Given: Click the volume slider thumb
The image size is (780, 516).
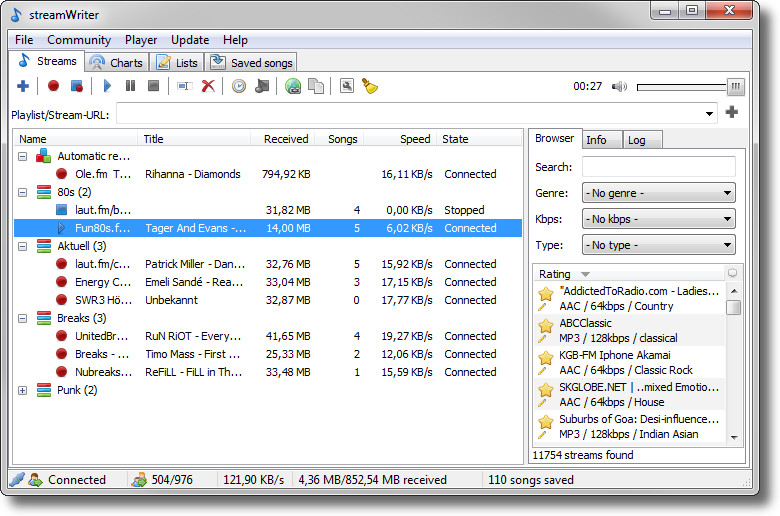Looking at the screenshot, I should (x=735, y=87).
